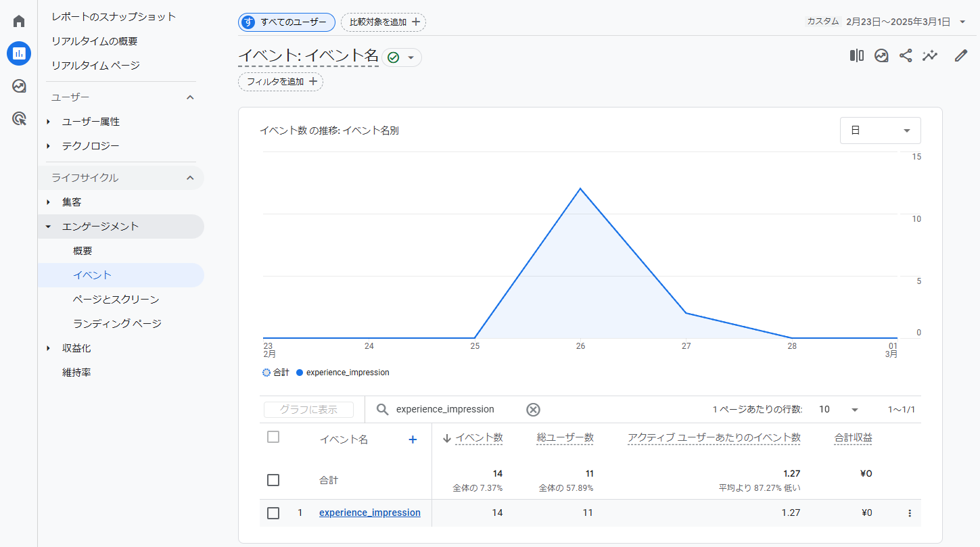Open ランディング ページ report

[x=117, y=324]
